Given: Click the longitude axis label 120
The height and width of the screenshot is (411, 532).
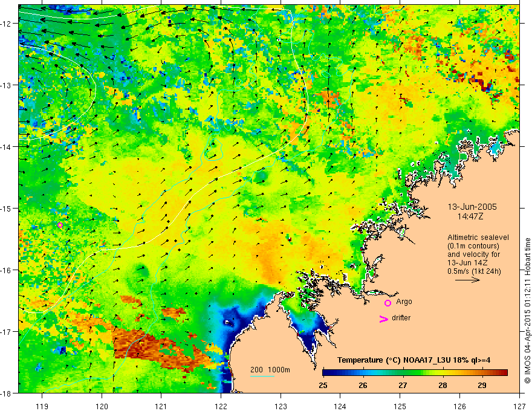Looking at the screenshot, I should [x=102, y=406].
